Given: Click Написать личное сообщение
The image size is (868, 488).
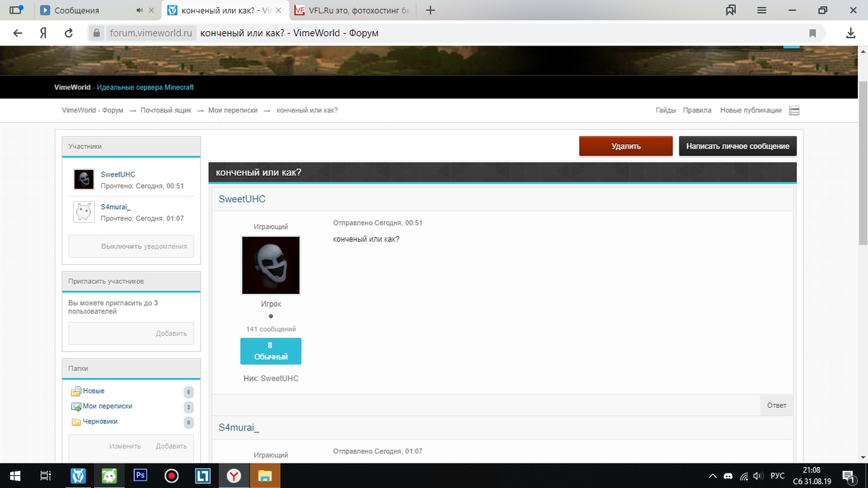Looking at the screenshot, I should (x=738, y=146).
